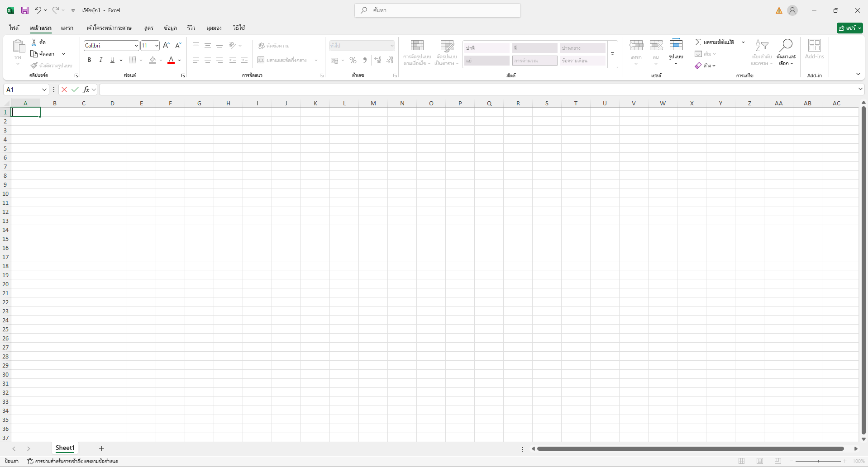Screen dimensions: 868x467
Task: Toggle Underline formatting
Action: [x=112, y=60]
